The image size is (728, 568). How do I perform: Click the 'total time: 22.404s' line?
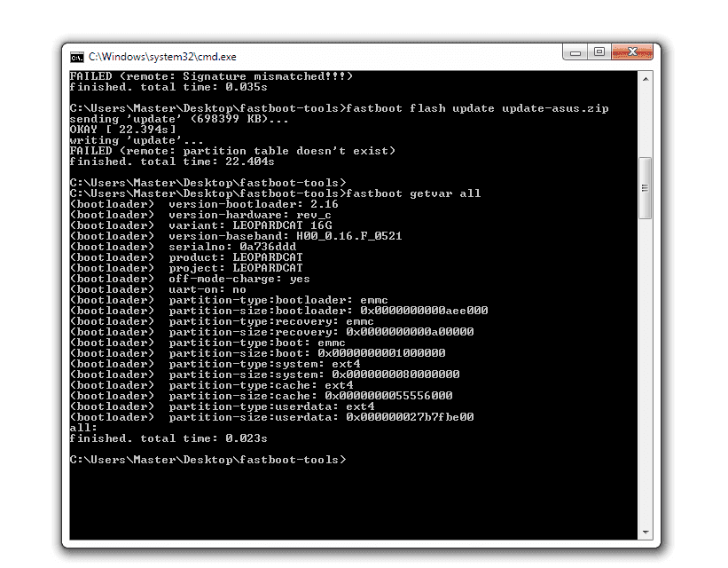pyautogui.click(x=172, y=162)
